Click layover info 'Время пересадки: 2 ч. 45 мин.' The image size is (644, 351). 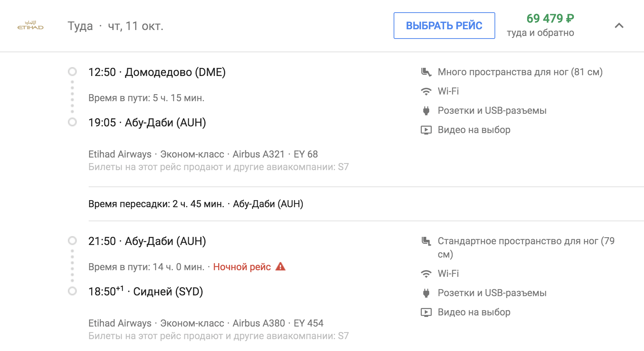pyautogui.click(x=156, y=204)
